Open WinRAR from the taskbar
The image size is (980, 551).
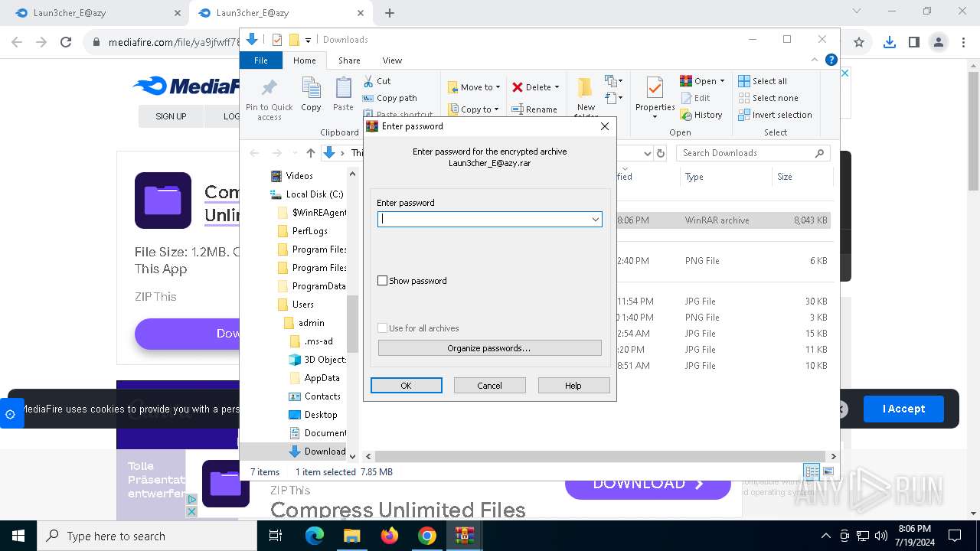click(x=464, y=536)
